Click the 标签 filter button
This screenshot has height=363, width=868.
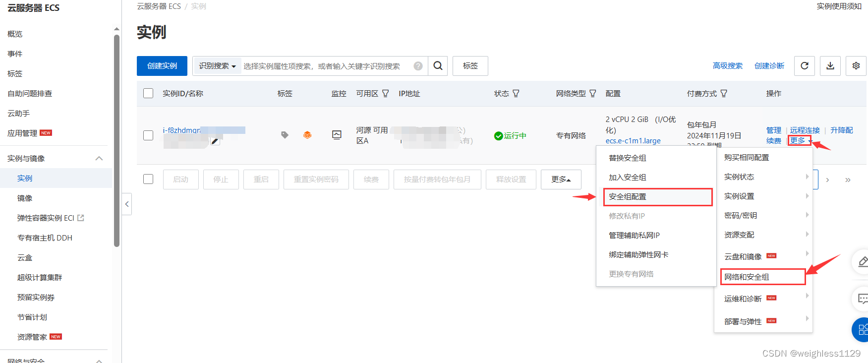(x=470, y=66)
